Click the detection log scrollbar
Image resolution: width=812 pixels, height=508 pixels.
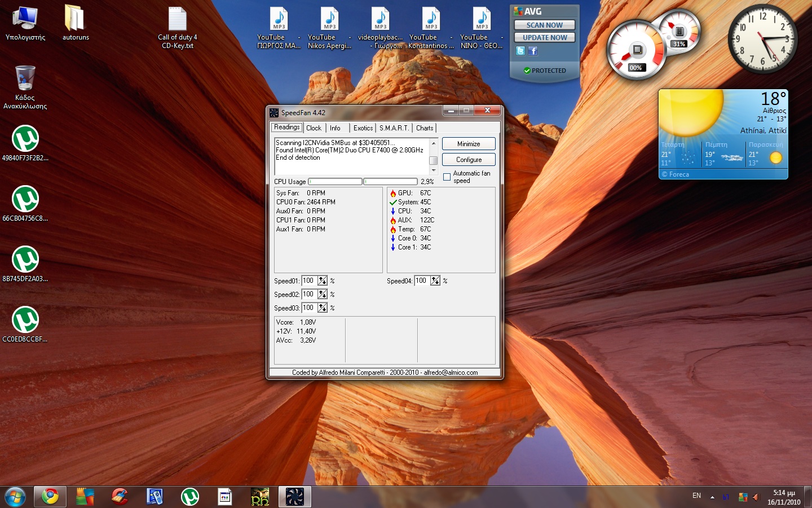[434, 156]
